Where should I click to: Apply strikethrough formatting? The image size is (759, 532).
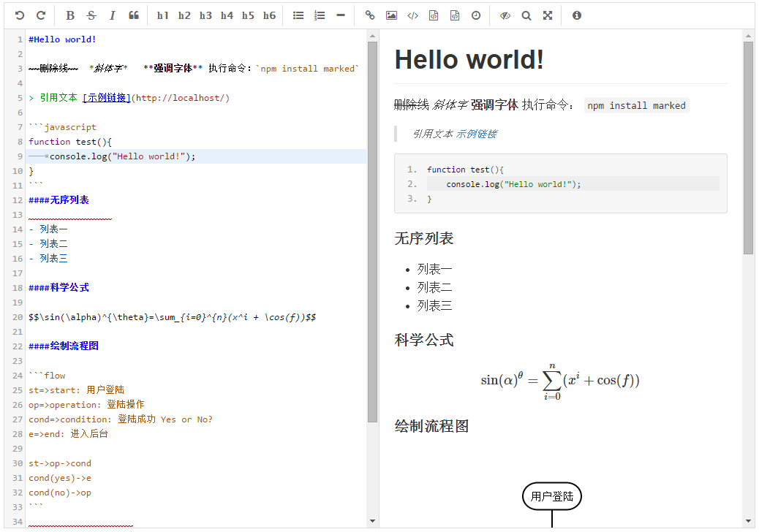click(x=91, y=15)
